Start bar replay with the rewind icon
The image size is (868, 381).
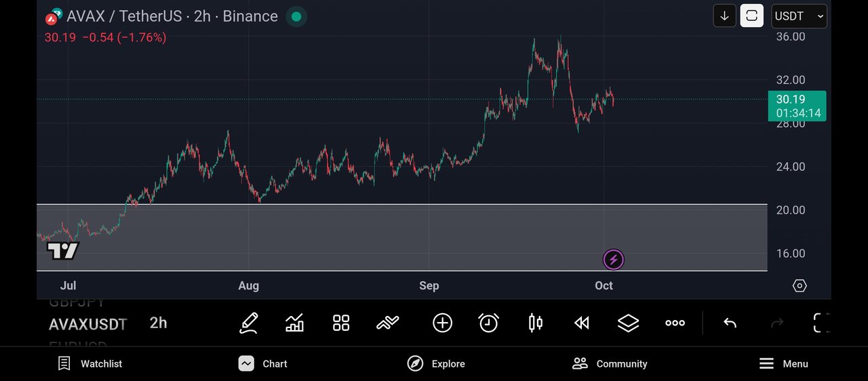(582, 323)
